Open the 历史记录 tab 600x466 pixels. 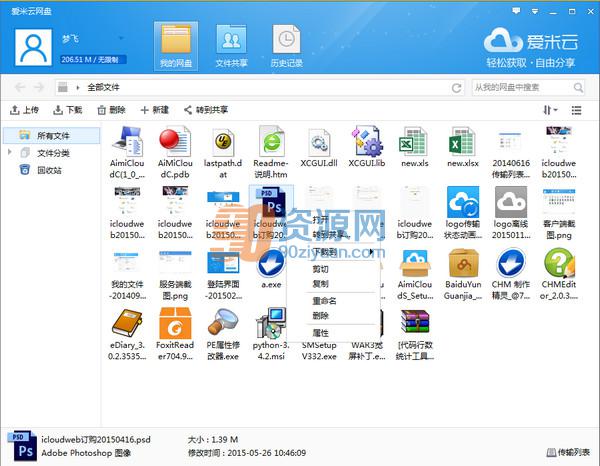pyautogui.click(x=287, y=46)
